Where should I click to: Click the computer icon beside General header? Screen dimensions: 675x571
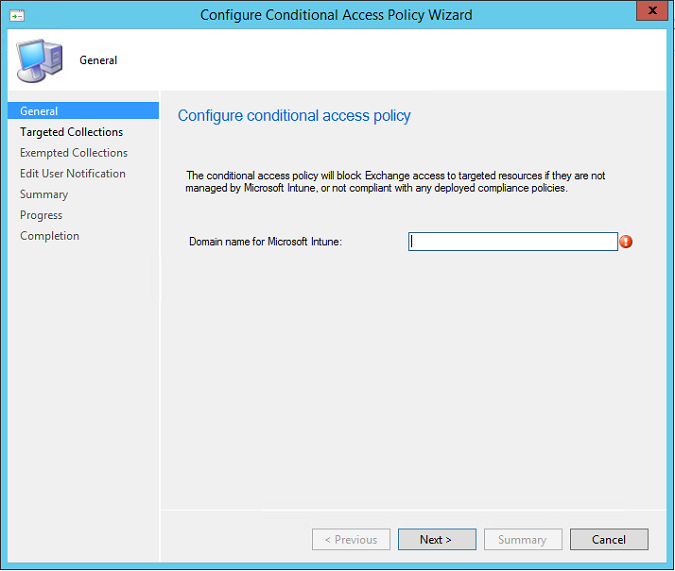[40, 60]
